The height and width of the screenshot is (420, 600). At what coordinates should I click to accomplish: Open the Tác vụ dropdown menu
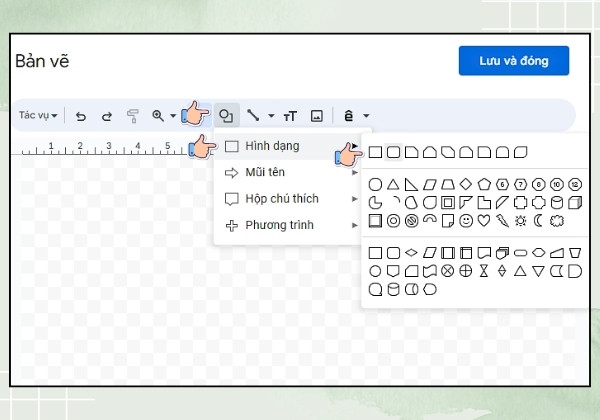coord(38,115)
